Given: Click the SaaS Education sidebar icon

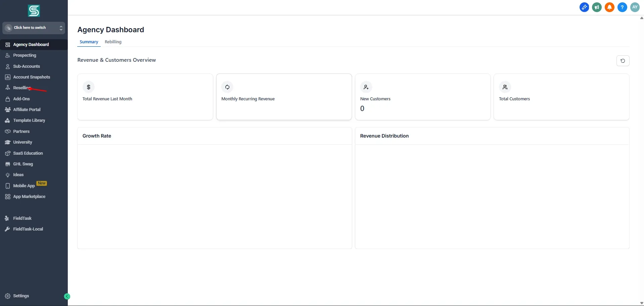Looking at the screenshot, I should coord(8,153).
